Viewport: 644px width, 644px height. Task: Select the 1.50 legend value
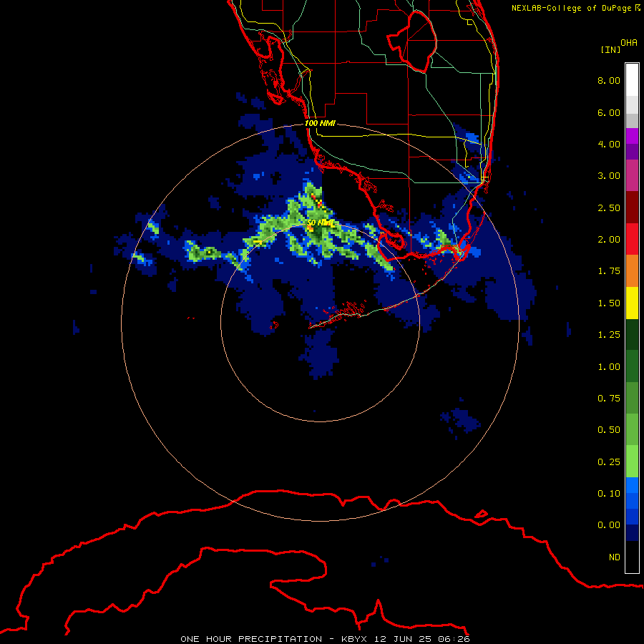click(x=609, y=303)
